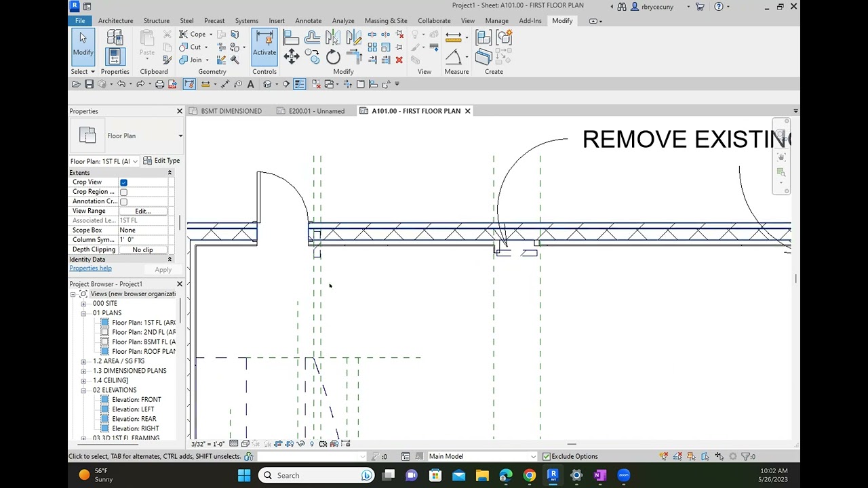The height and width of the screenshot is (488, 868).
Task: Toggle the Crop View checkbox
Action: point(123,182)
